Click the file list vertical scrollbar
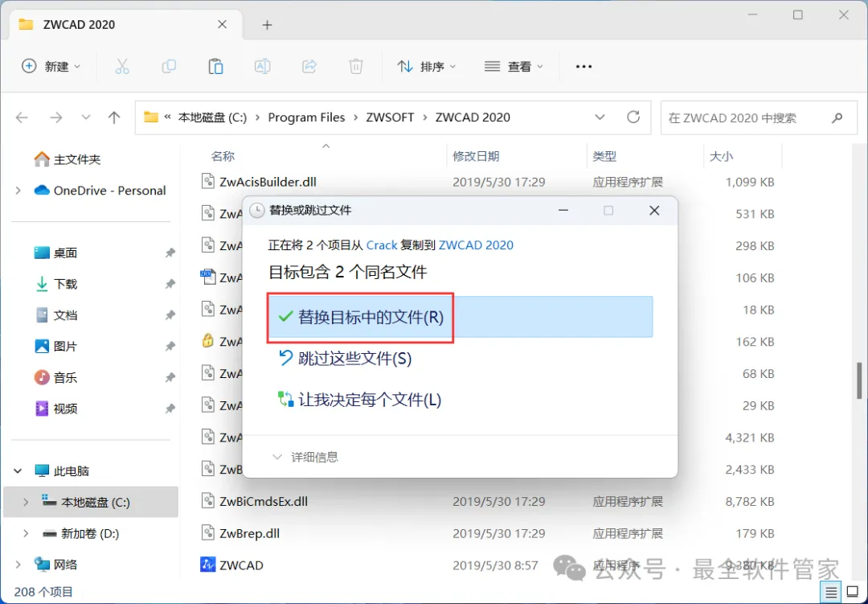This screenshot has width=868, height=604. tap(859, 380)
